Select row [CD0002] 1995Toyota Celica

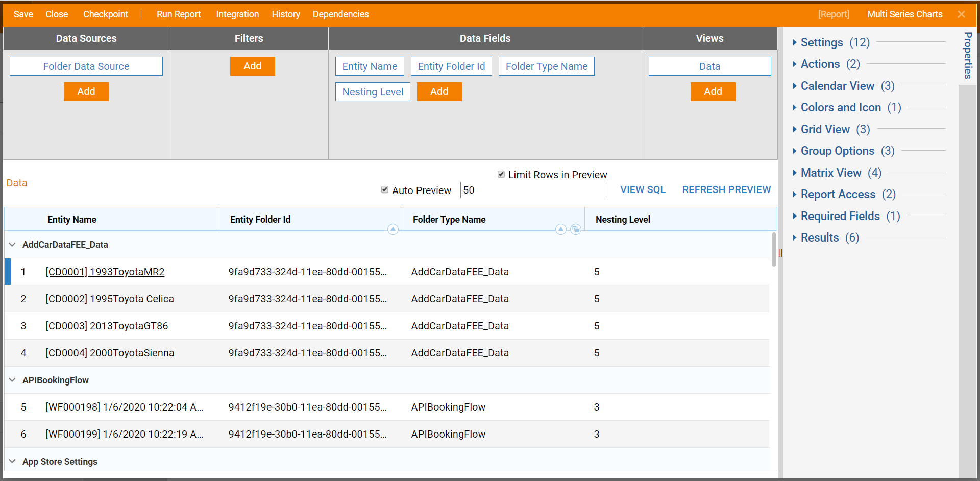(387, 299)
